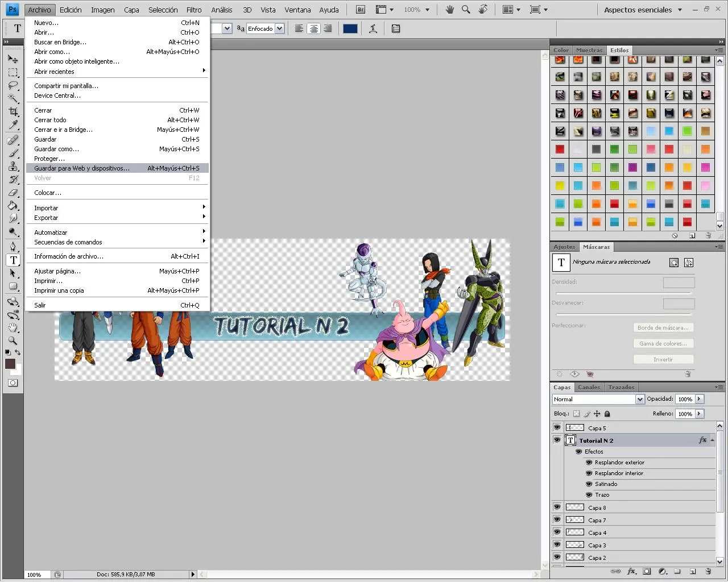
Task: Create a new layer group folder
Action: [x=677, y=571]
